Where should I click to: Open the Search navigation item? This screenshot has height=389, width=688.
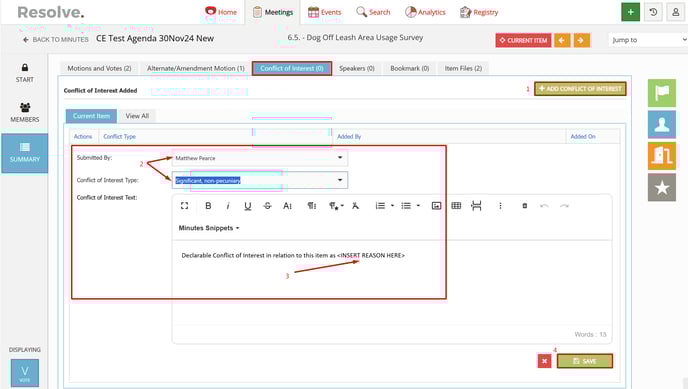pyautogui.click(x=373, y=12)
